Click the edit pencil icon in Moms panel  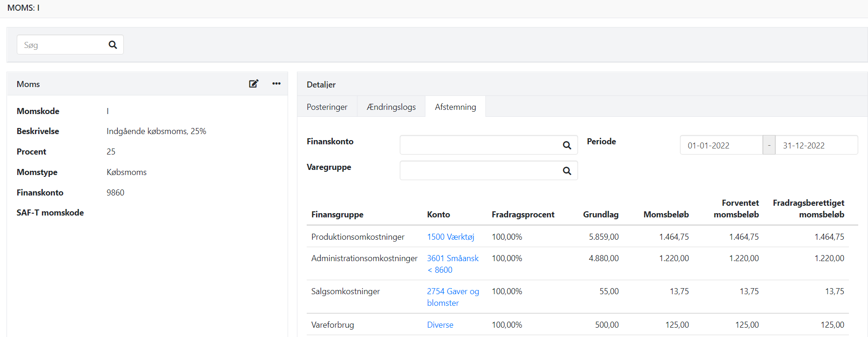coord(254,84)
